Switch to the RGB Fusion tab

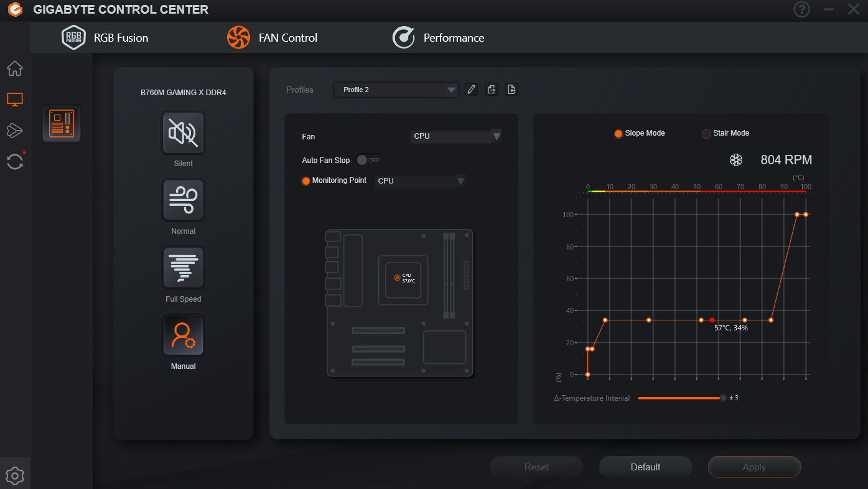105,37
